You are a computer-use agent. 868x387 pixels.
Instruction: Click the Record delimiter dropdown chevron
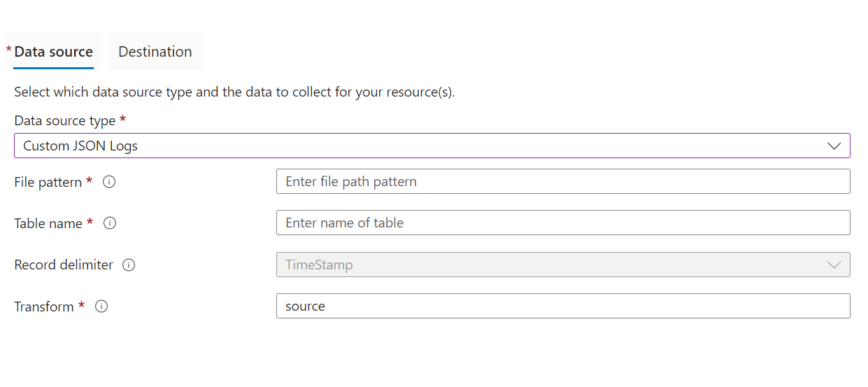pos(834,265)
